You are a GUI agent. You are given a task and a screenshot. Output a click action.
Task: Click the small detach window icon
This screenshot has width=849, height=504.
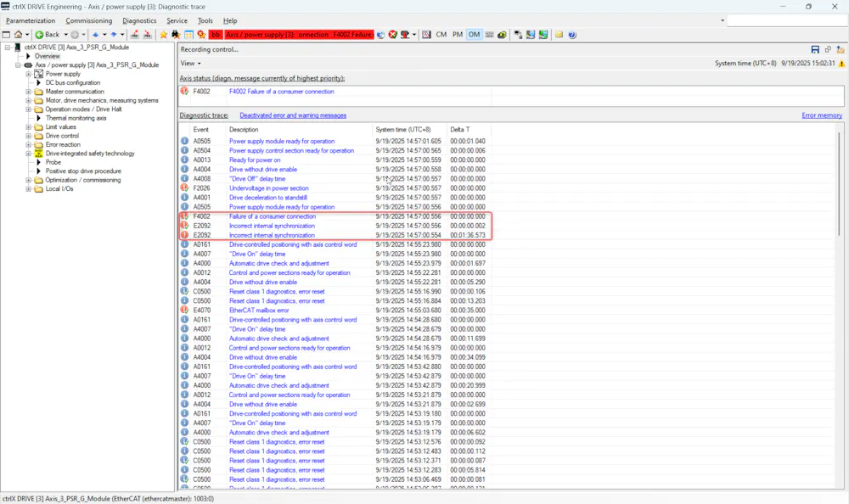[828, 49]
